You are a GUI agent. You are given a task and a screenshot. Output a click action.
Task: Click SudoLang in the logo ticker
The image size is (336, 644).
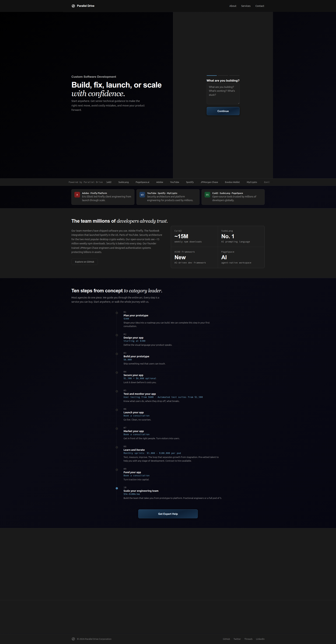124,182
